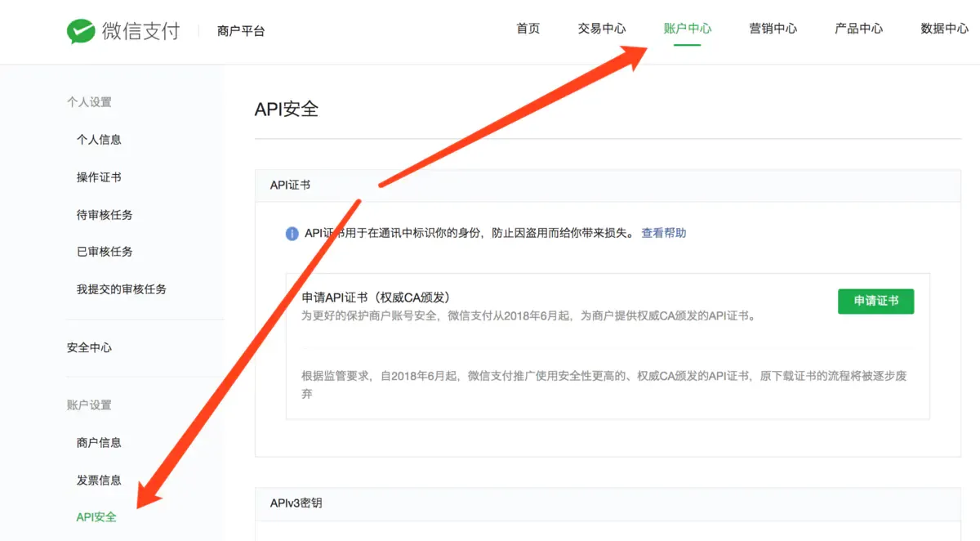The width and height of the screenshot is (980, 541).
Task: Open the 数据中心 navigation tab
Action: pyautogui.click(x=945, y=29)
